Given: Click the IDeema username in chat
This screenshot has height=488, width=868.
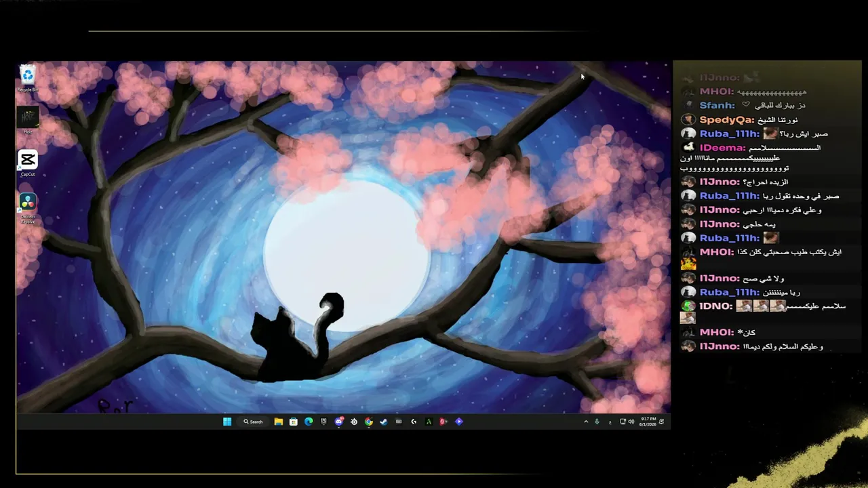Looking at the screenshot, I should pyautogui.click(x=723, y=148).
